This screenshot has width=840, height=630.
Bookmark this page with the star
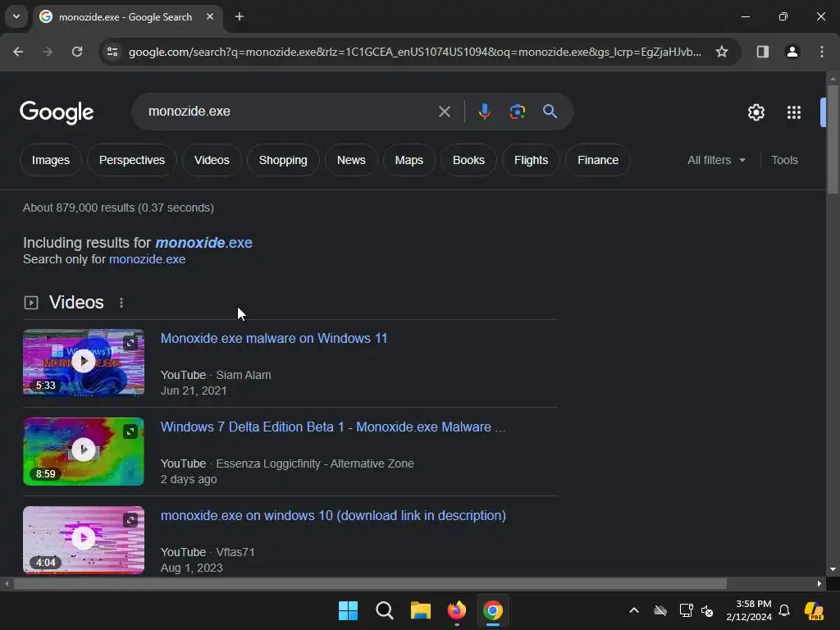(722, 52)
